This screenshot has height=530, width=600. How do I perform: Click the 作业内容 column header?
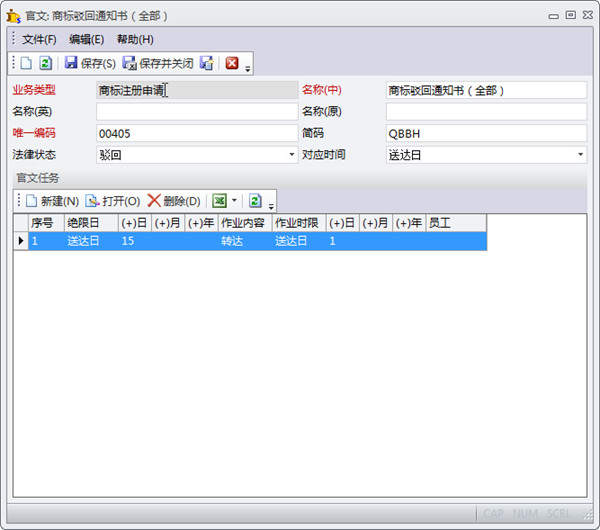pyautogui.click(x=245, y=223)
